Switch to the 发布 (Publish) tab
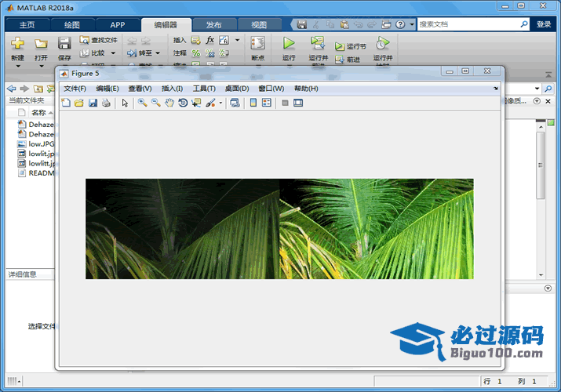Image resolution: width=561 pixels, height=392 pixels. [214, 24]
